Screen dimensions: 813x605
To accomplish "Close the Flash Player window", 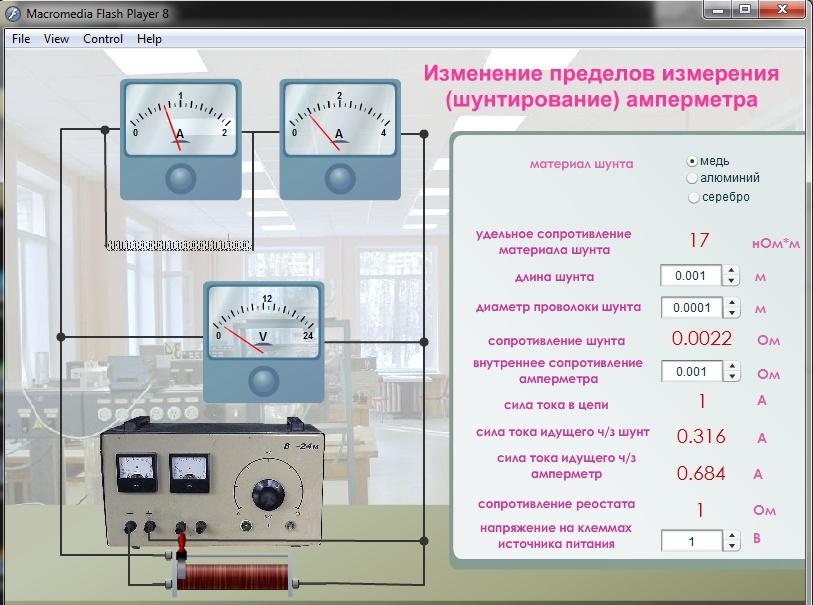I will (783, 9).
